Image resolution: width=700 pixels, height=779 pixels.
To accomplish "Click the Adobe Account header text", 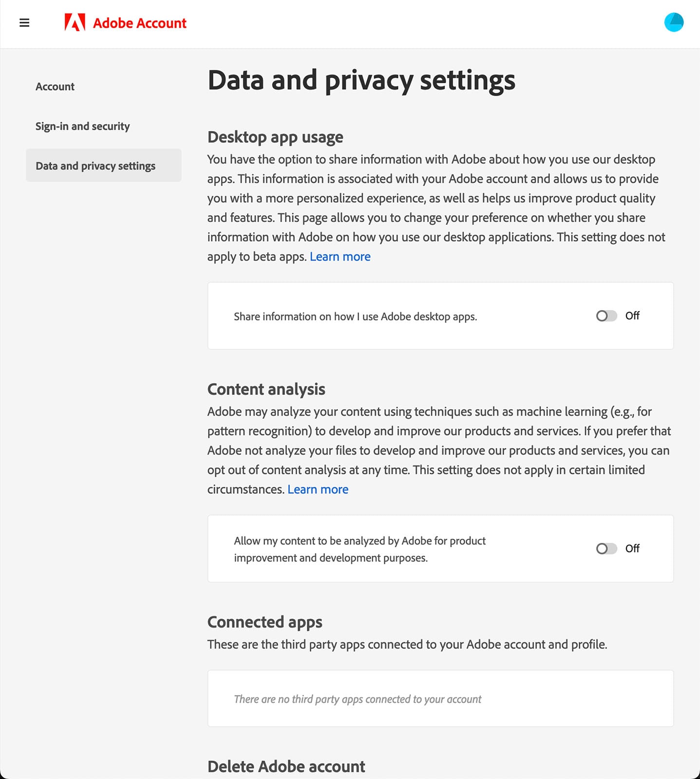I will pyautogui.click(x=140, y=23).
